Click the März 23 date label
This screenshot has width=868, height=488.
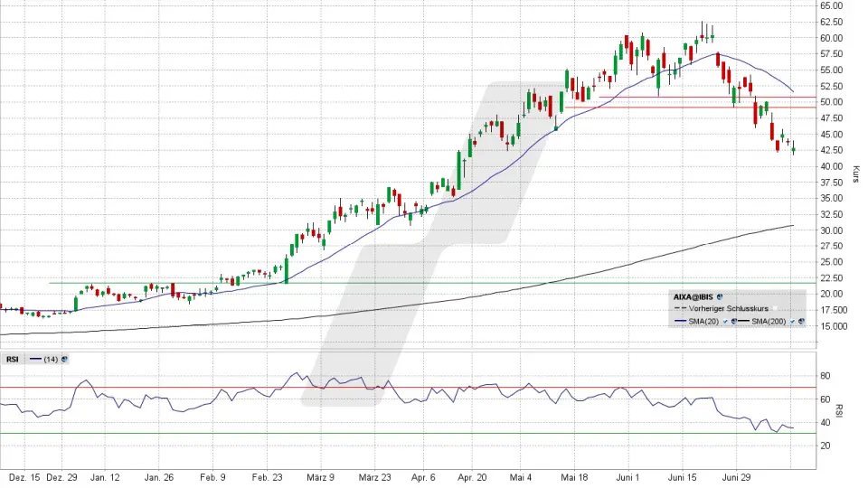tap(374, 477)
